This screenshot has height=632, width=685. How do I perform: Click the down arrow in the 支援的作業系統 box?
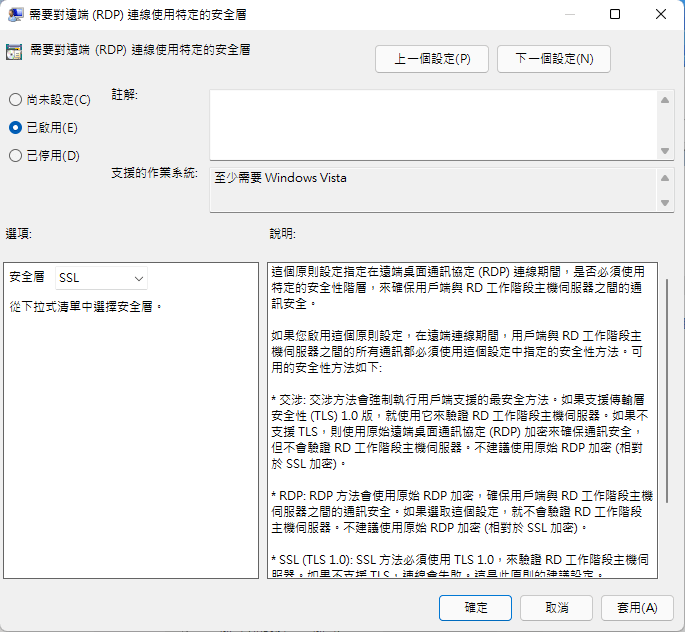(x=665, y=203)
